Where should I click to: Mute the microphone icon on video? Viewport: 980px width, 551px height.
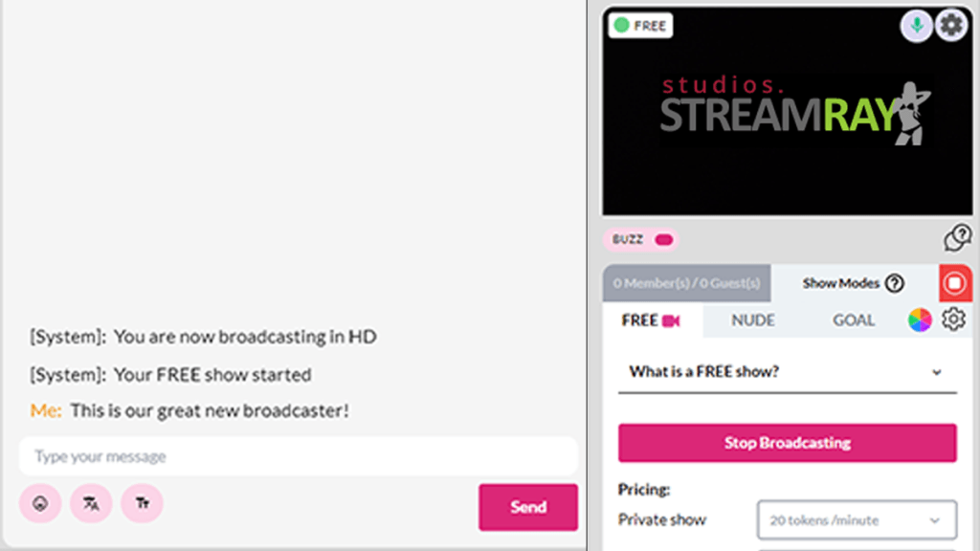[x=916, y=26]
